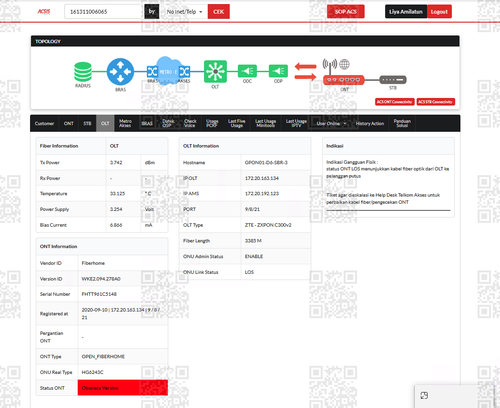Click the red Obsolete Version status cell

(x=123, y=388)
